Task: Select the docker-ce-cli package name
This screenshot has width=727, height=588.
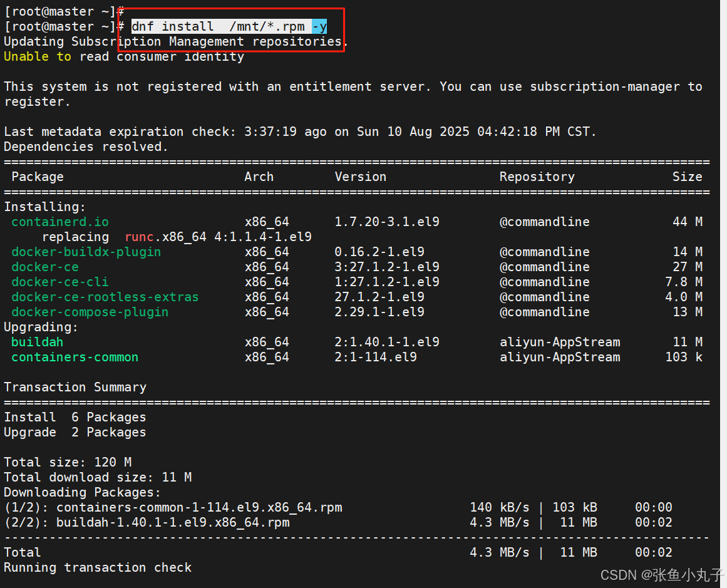Action: pyautogui.click(x=60, y=282)
